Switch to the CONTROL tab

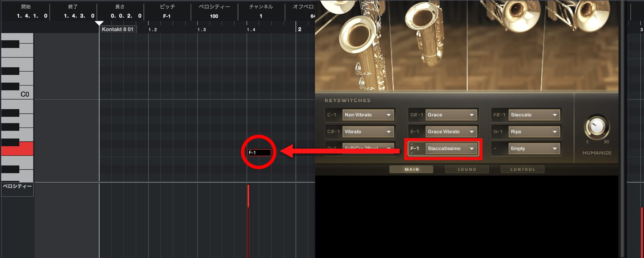[523, 169]
